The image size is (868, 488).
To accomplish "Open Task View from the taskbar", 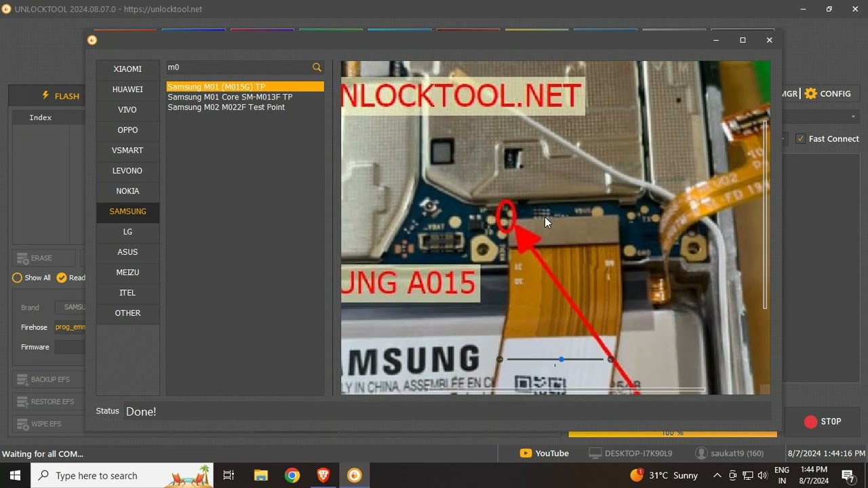I will [229, 476].
